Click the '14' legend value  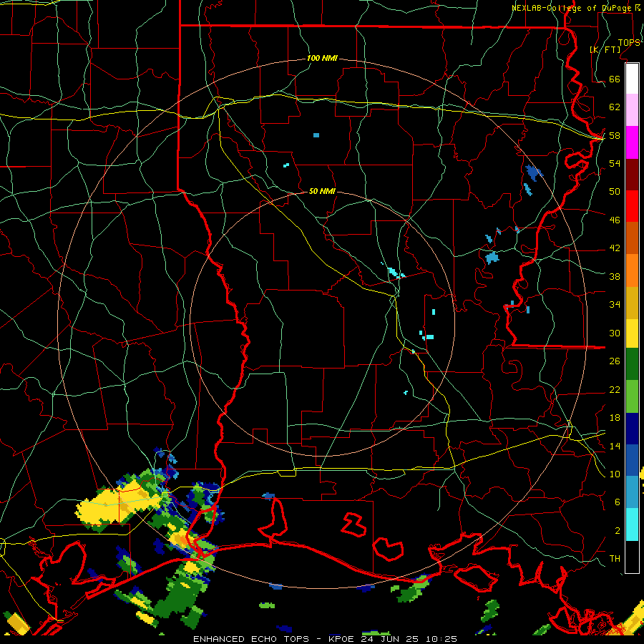point(615,446)
